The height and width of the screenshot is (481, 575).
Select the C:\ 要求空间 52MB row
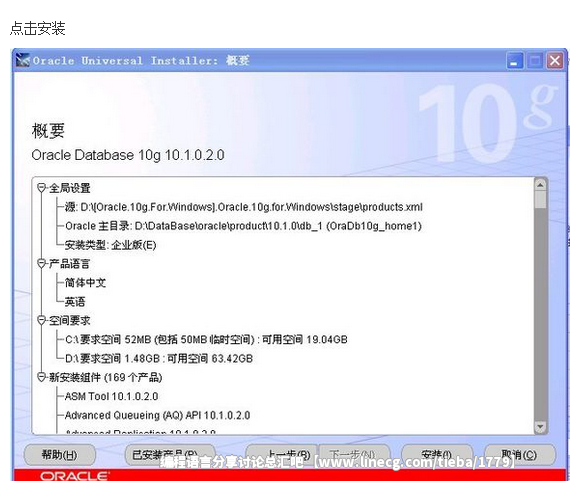(x=206, y=339)
